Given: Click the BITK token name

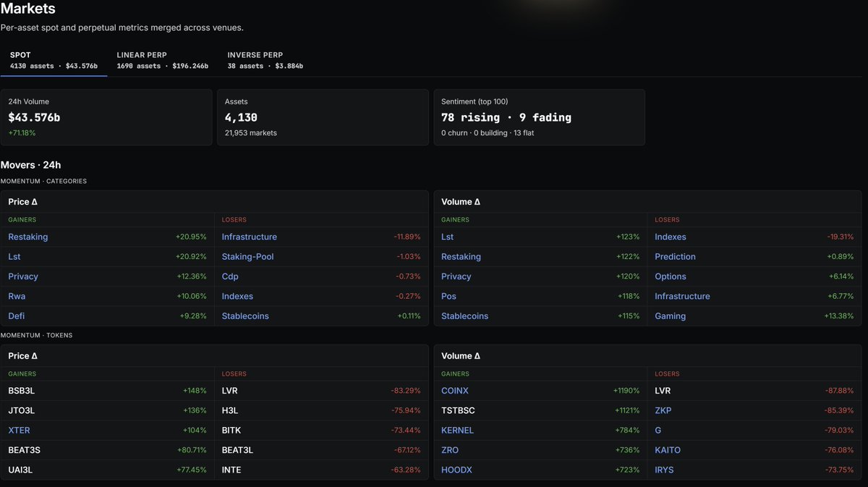Looking at the screenshot, I should (x=231, y=430).
